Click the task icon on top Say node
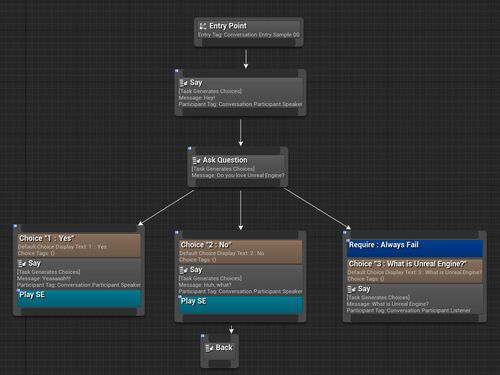 [x=183, y=83]
